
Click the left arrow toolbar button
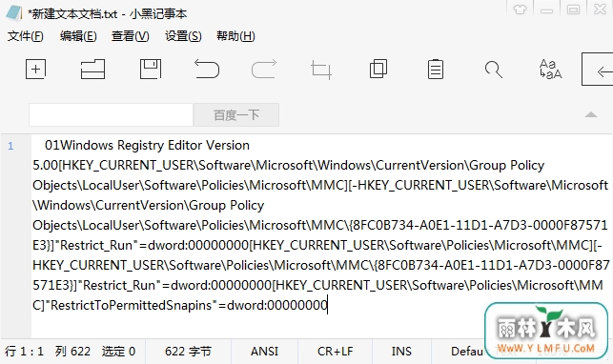[x=598, y=70]
